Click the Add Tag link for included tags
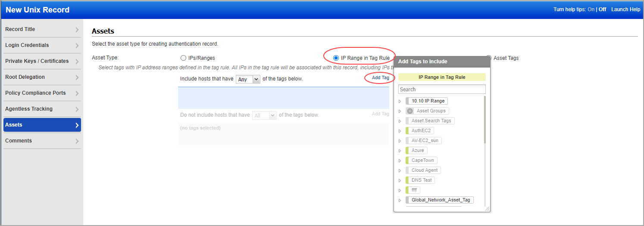 pyautogui.click(x=380, y=78)
